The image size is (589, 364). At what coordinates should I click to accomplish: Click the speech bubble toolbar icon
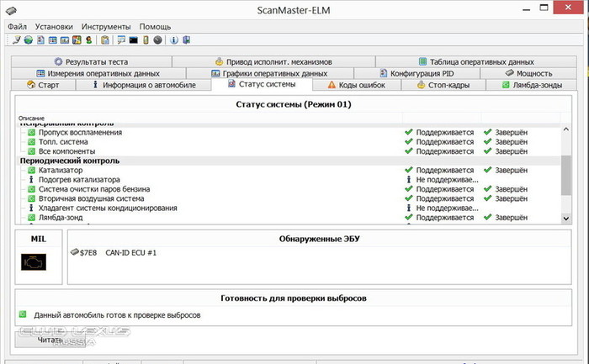(x=121, y=40)
